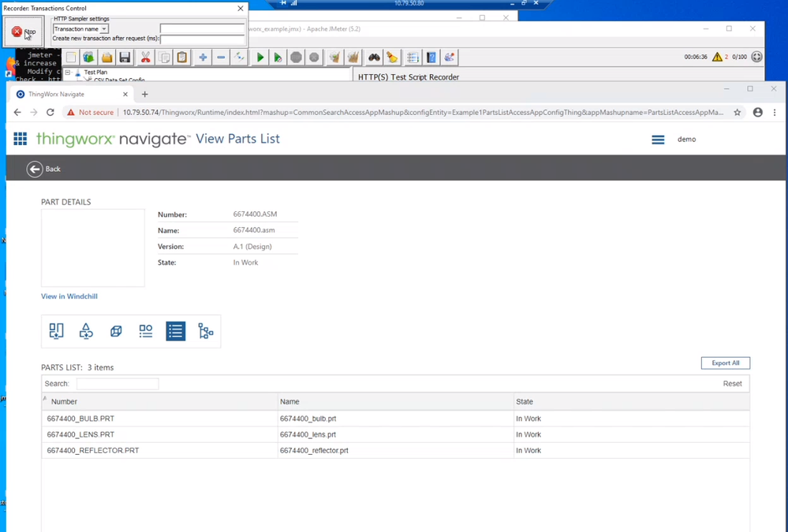Viewport: 788px width, 532px height.
Task: Click JMeter Paste clipboard icon
Action: pos(182,58)
